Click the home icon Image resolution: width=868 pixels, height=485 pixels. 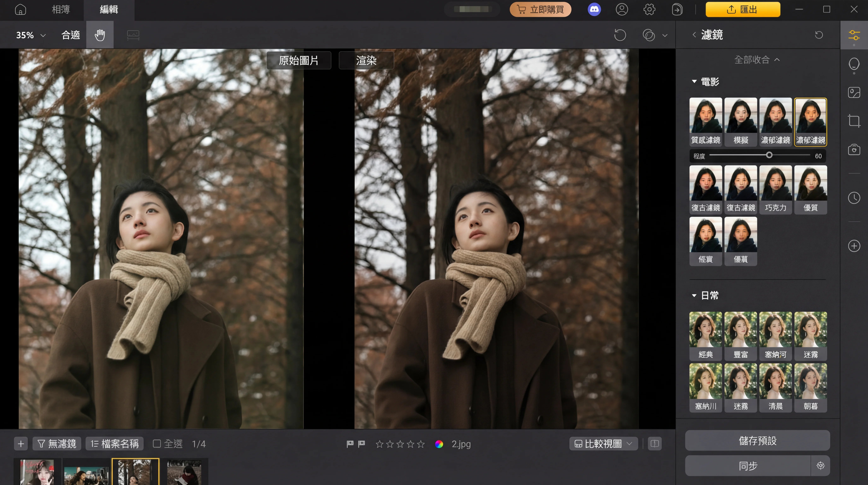(21, 9)
